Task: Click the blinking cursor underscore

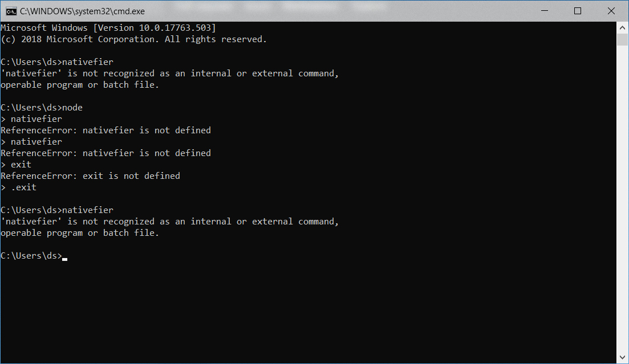Action: tap(64, 257)
